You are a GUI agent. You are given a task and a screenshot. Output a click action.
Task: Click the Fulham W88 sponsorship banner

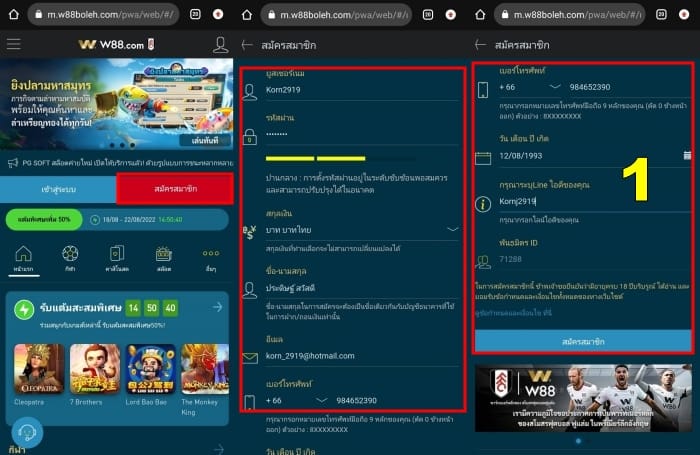click(x=583, y=398)
